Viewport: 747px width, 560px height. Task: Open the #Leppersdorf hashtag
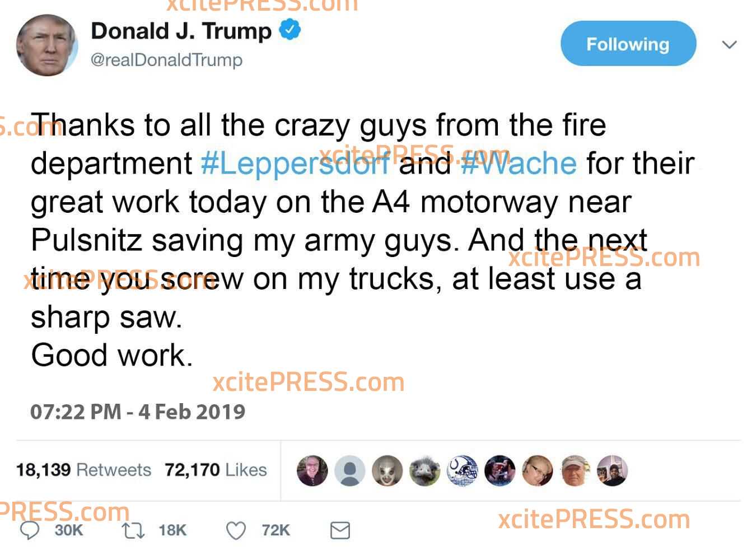[295, 164]
